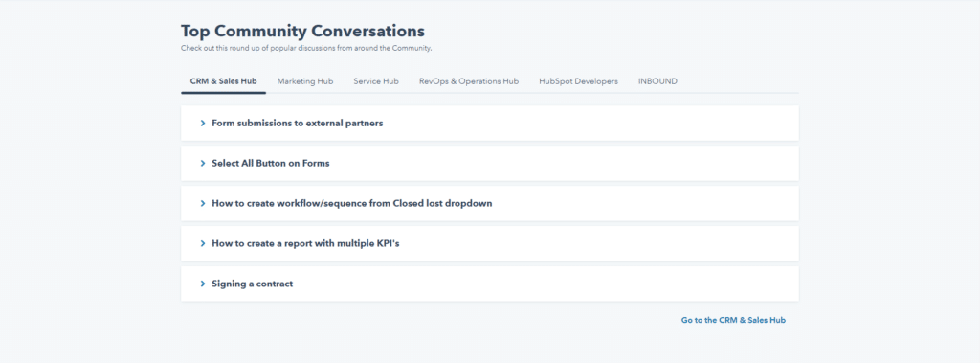980x363 pixels.
Task: Open the Service Hub tab
Action: pos(375,81)
